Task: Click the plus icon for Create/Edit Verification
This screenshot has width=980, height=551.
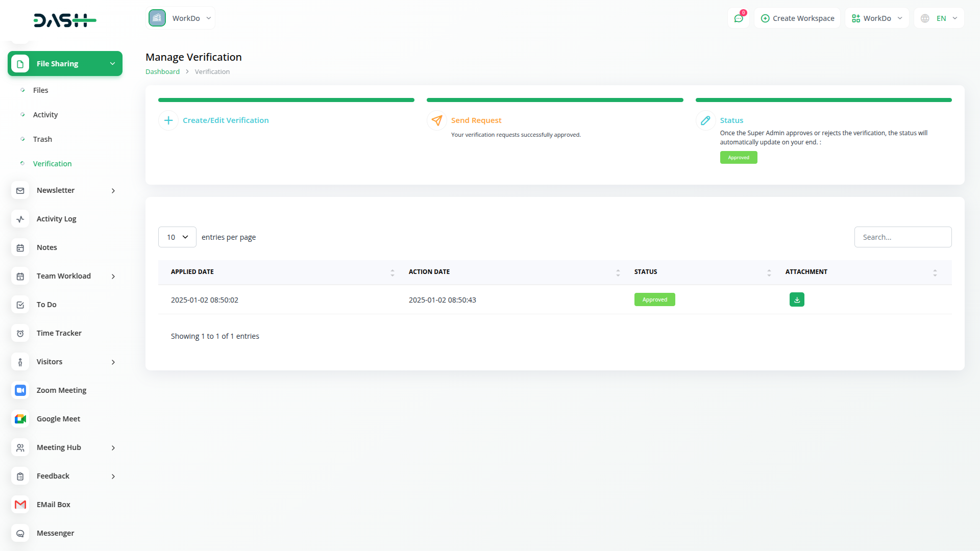Action: click(168, 120)
